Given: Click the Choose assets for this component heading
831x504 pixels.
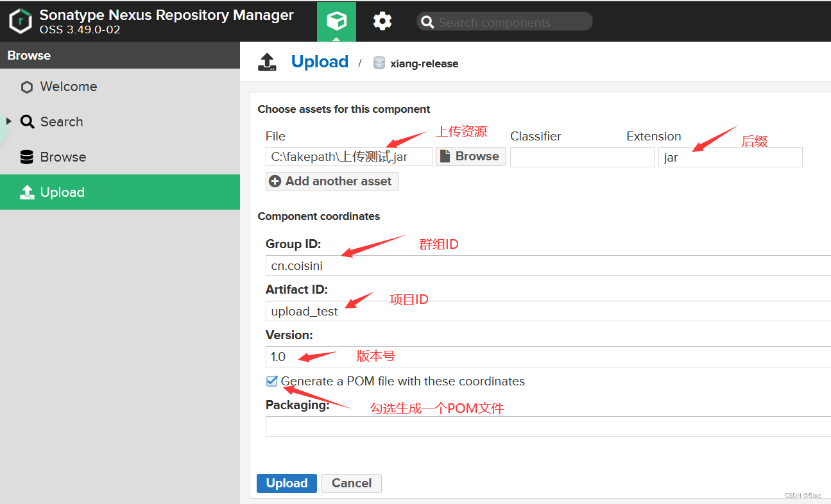Looking at the screenshot, I should 344,109.
